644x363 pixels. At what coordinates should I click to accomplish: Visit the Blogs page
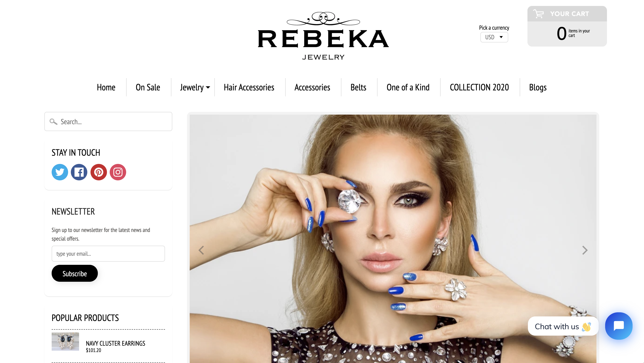click(x=538, y=87)
